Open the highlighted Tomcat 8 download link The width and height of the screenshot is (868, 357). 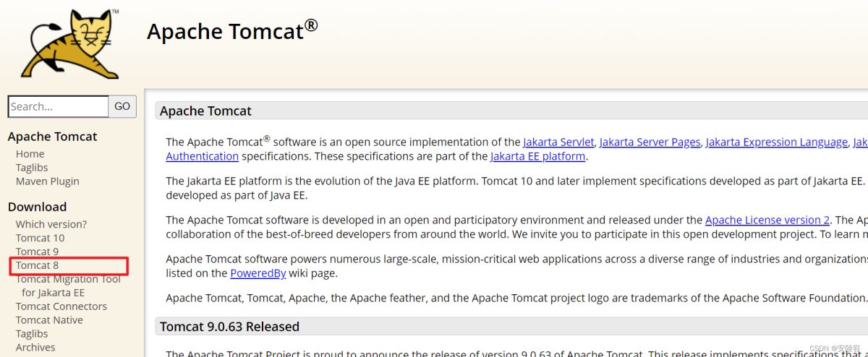37,265
